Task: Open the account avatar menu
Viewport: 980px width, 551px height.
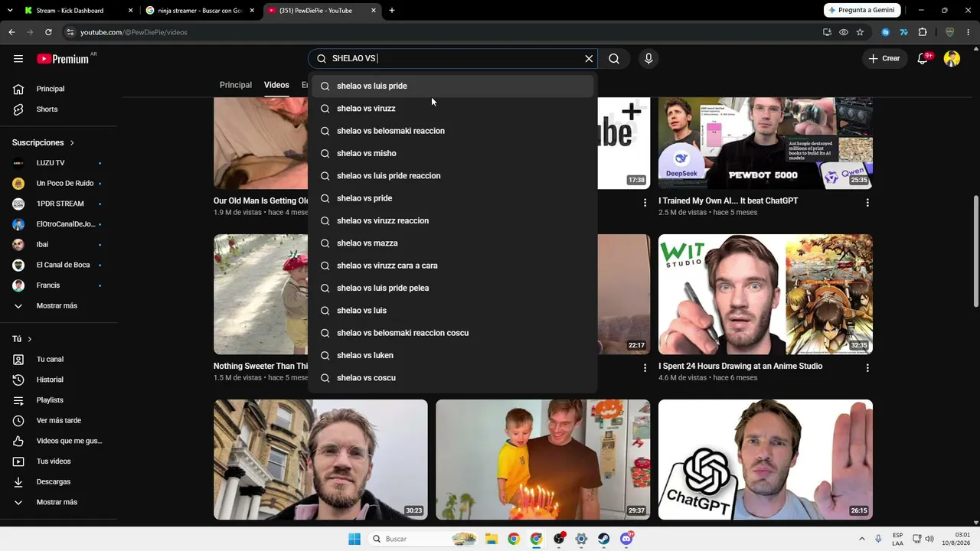Action: click(x=952, y=59)
